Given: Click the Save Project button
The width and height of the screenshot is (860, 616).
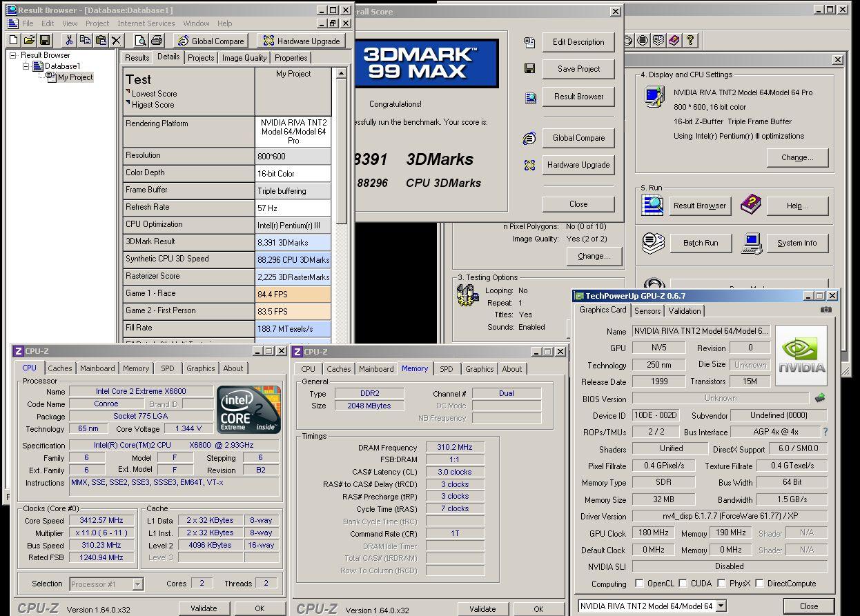Looking at the screenshot, I should coord(578,69).
